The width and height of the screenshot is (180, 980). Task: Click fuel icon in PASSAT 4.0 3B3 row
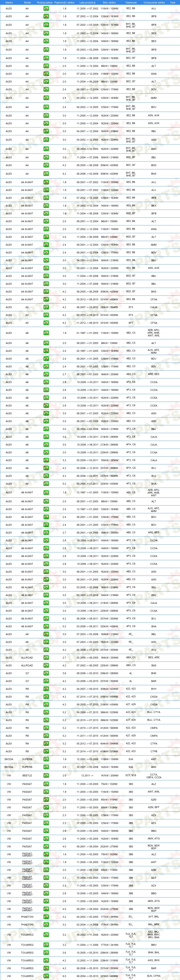click(x=46, y=846)
